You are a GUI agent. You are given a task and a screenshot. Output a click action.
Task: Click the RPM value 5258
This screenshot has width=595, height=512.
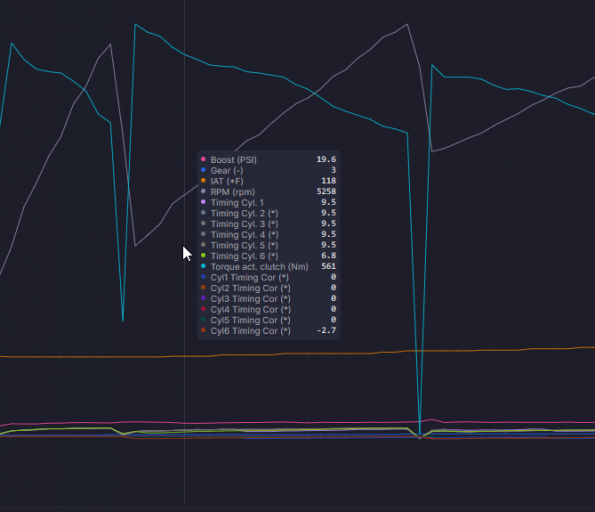[x=326, y=191]
